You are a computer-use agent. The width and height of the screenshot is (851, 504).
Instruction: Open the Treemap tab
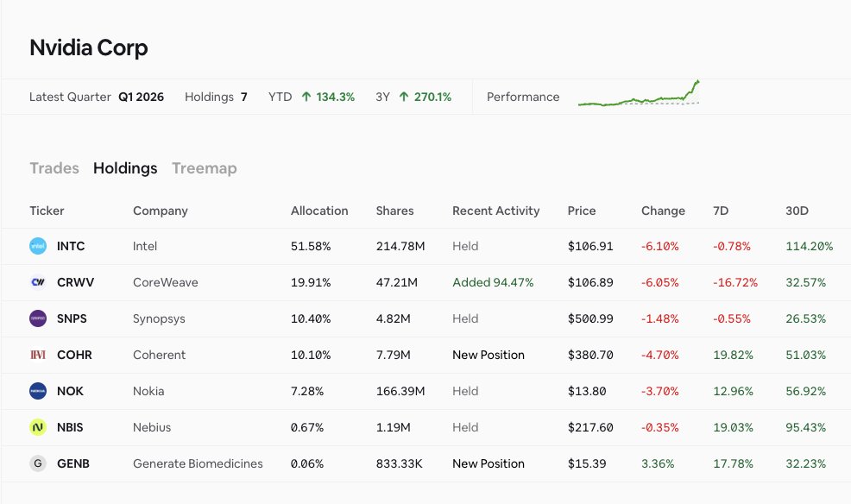(x=205, y=168)
